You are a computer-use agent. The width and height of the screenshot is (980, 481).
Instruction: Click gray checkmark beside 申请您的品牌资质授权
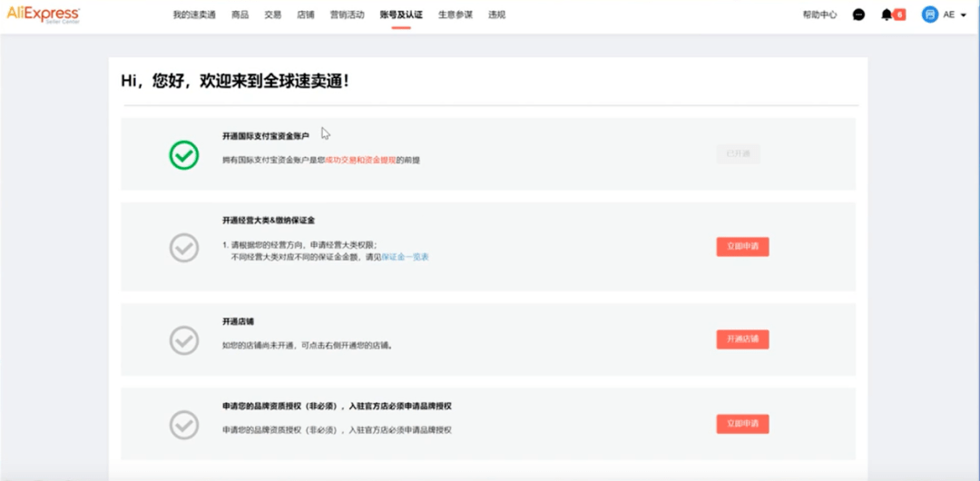coord(183,425)
